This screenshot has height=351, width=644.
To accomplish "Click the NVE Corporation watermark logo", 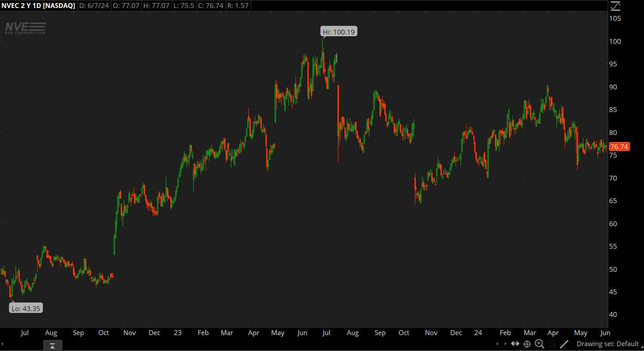I will tap(25, 28).
